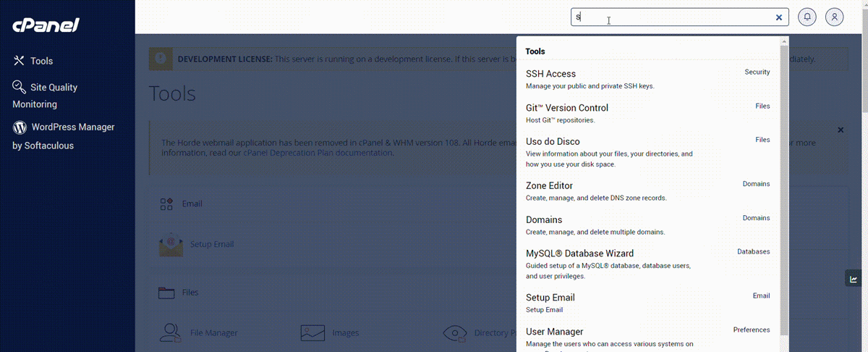
Task: Open Setup Email link in Email section
Action: pyautogui.click(x=212, y=244)
